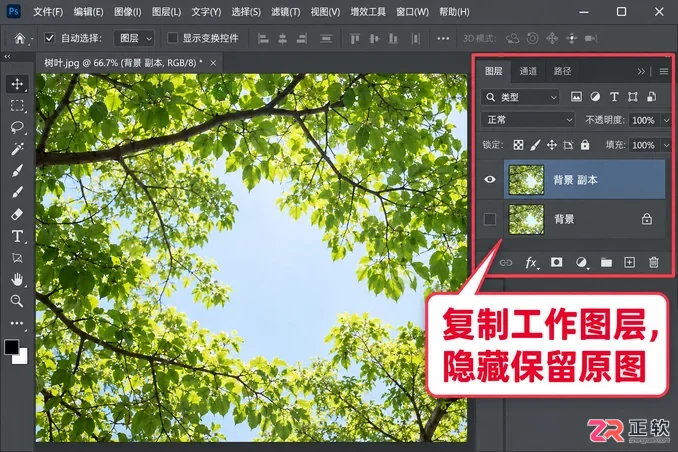
Task: Delete the selected layer
Action: coord(654,263)
